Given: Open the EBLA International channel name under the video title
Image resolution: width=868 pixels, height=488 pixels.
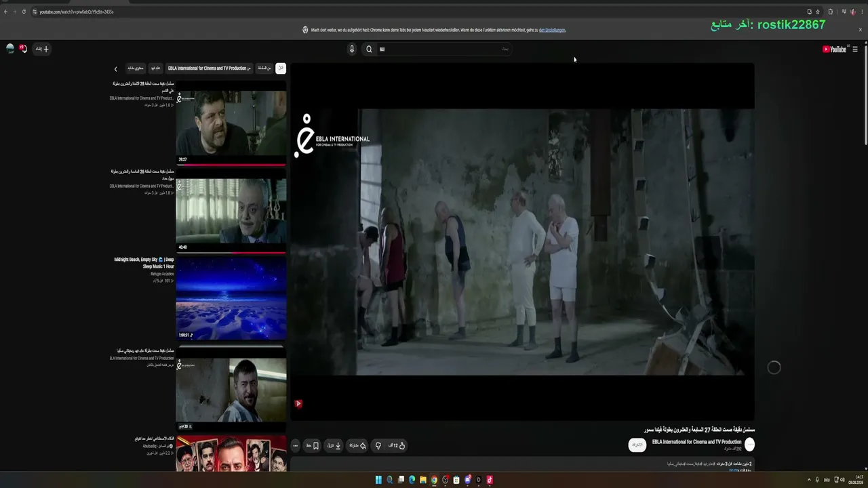Looking at the screenshot, I should pyautogui.click(x=696, y=442).
